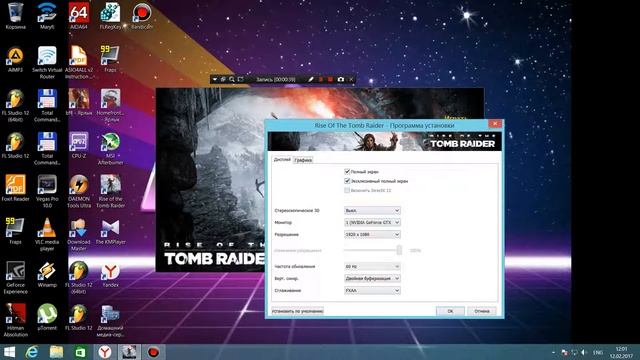Click the Bandicam screenshot camera icon

click(340, 79)
